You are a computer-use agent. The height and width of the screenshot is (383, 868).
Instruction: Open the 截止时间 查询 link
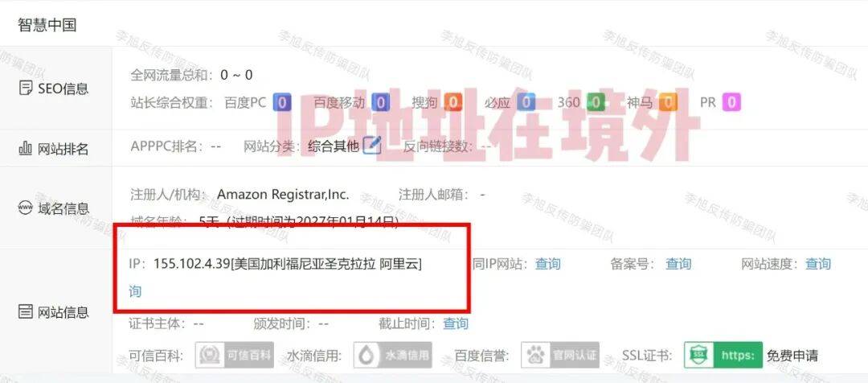tap(456, 323)
